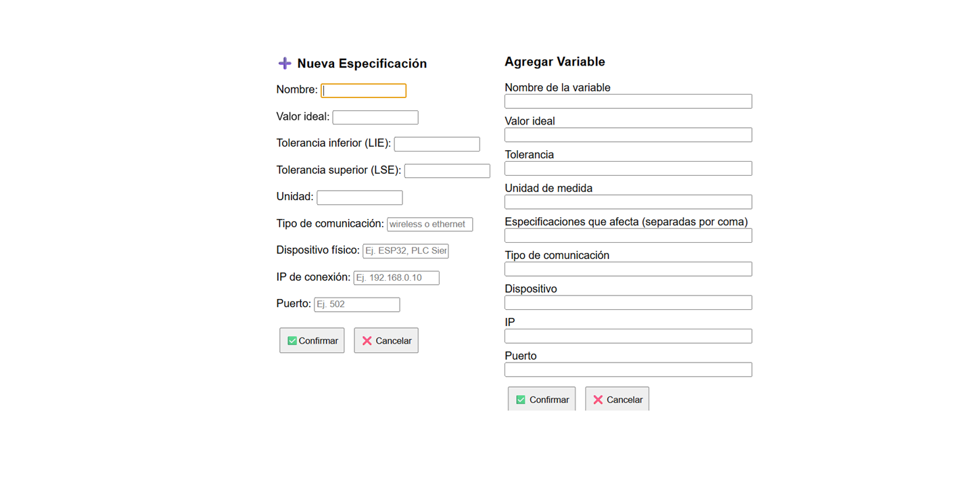Click the Puerto field showing Ej. 502
980x487 pixels.
356,304
